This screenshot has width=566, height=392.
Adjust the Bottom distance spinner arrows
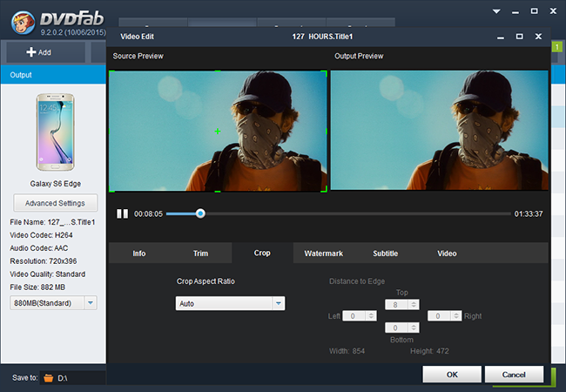414,328
